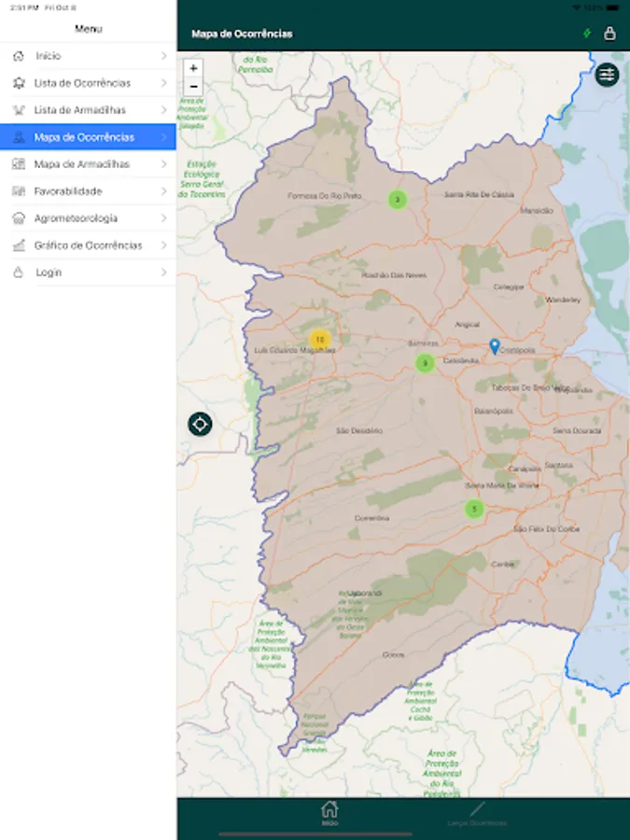Expand Início with its chevron
The width and height of the screenshot is (630, 840).
pyautogui.click(x=164, y=56)
